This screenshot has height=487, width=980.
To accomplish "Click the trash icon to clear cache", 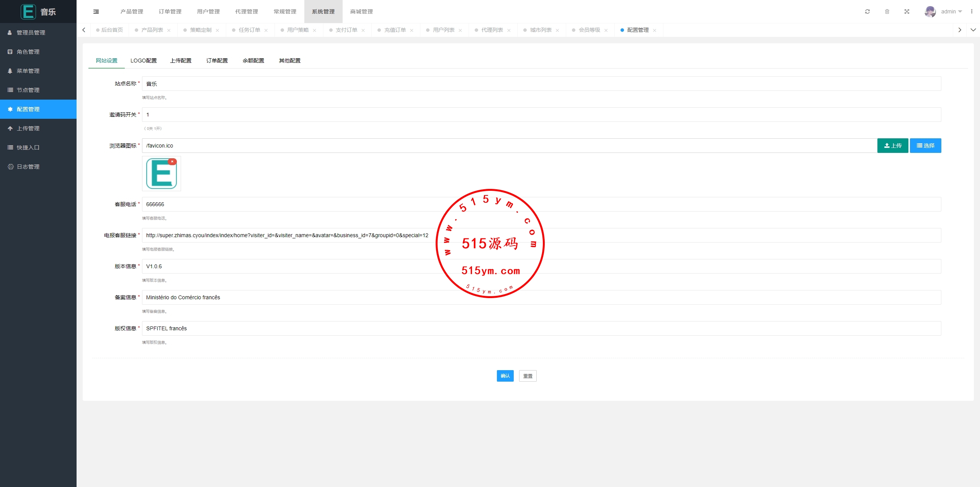I will pos(887,11).
